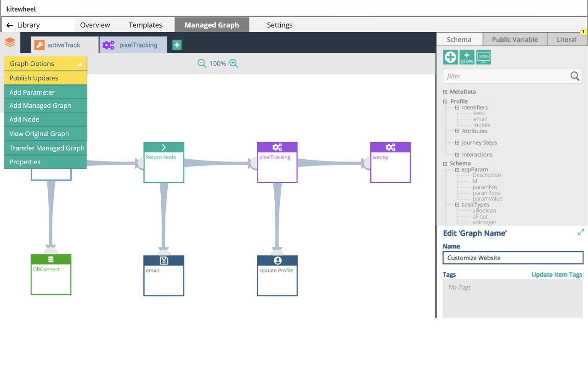
Task: Zoom out using the minus magnifier icon
Action: (202, 63)
